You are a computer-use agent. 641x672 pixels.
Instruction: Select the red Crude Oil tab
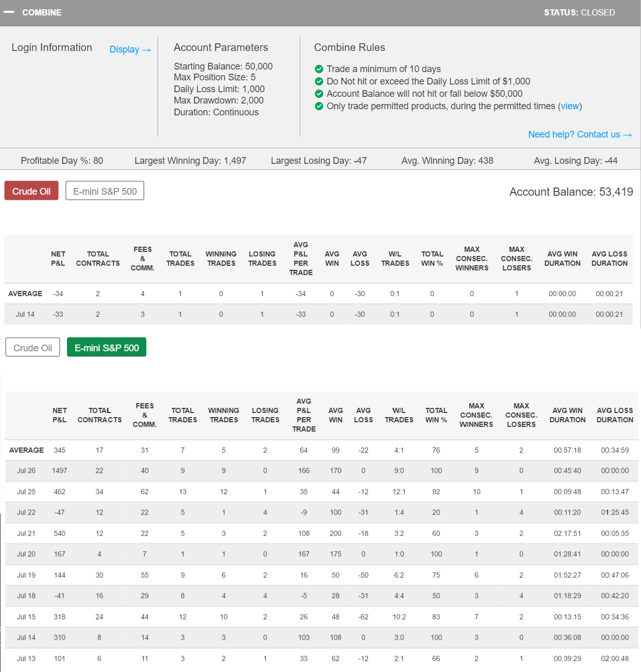pyautogui.click(x=31, y=191)
